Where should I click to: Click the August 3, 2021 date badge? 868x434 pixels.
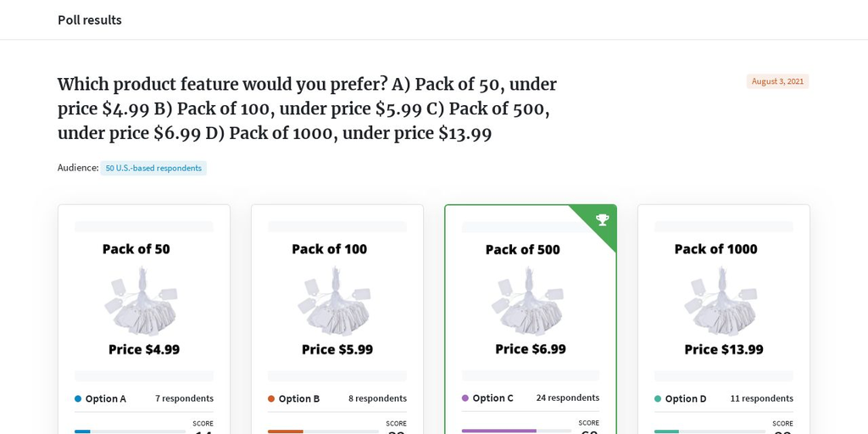point(777,81)
